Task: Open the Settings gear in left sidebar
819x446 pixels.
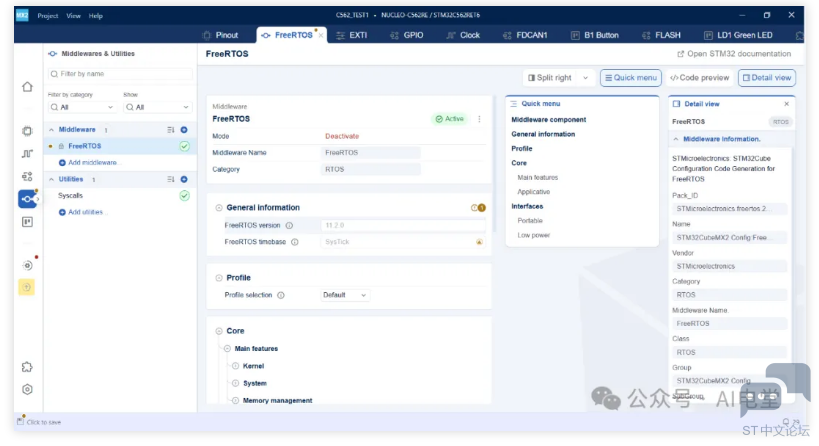Action: (27, 389)
